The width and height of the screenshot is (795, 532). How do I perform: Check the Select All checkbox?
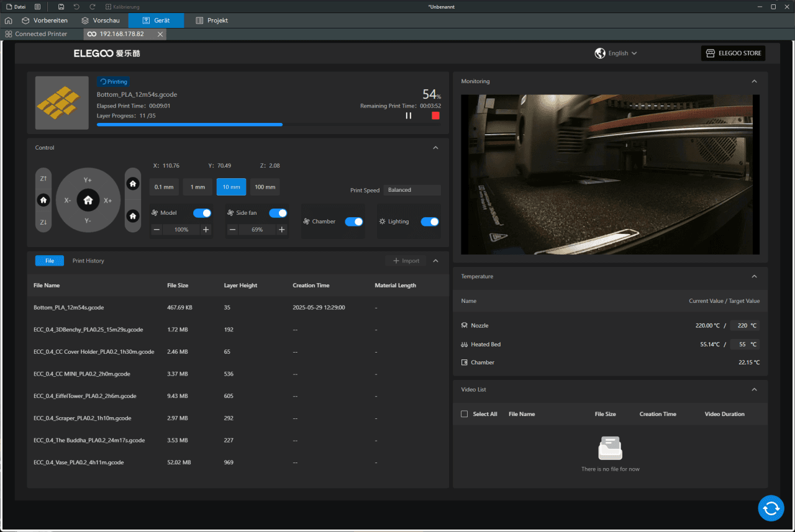tap(465, 414)
